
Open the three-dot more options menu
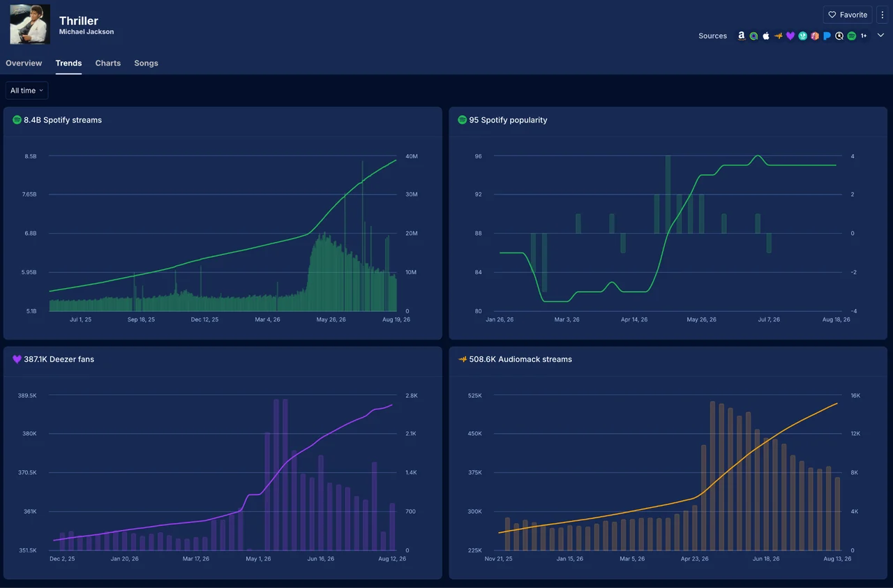(883, 15)
